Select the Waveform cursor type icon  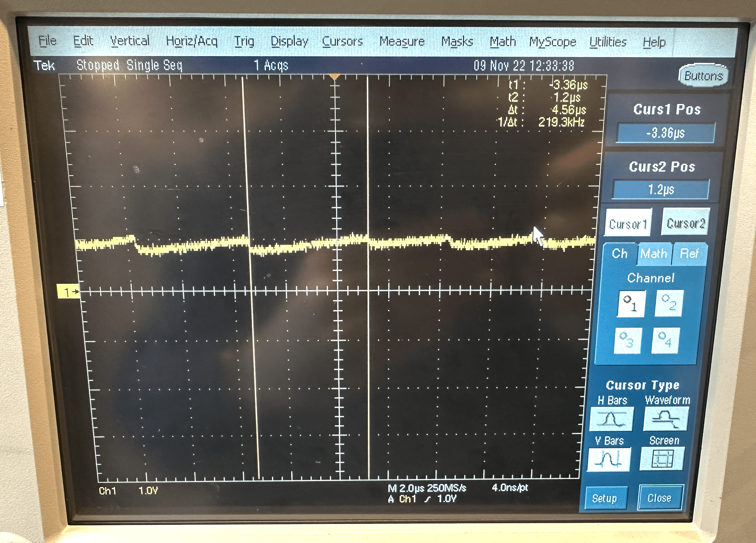pyautogui.click(x=666, y=418)
